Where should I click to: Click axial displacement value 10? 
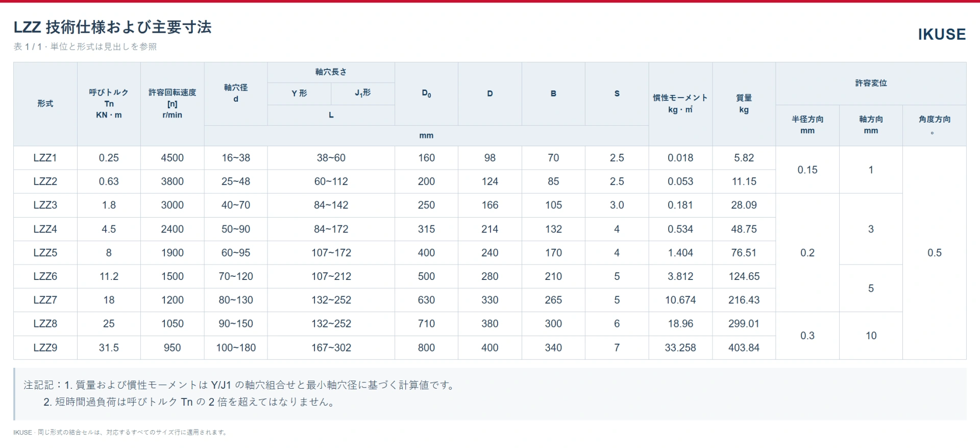[x=871, y=336]
